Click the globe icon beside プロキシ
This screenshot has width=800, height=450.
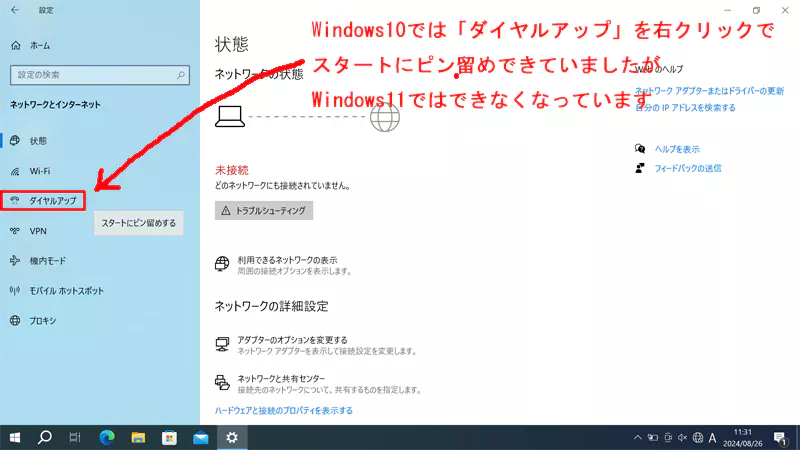pyautogui.click(x=15, y=320)
